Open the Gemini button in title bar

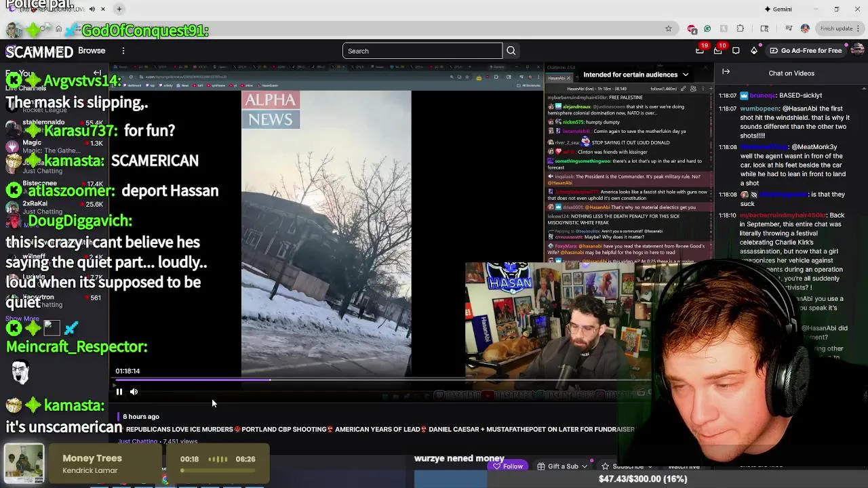click(x=778, y=9)
